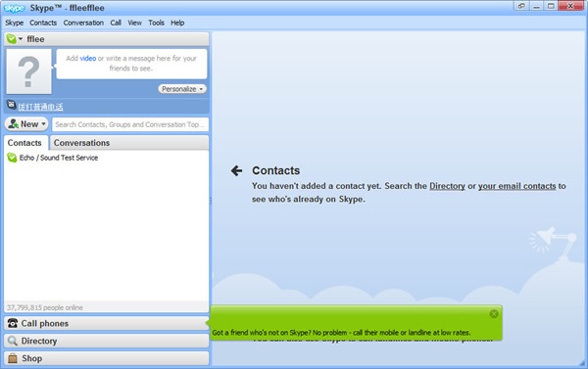Open the Directory link in welcome text
Viewport: 588px width, 369px height.
click(x=447, y=186)
